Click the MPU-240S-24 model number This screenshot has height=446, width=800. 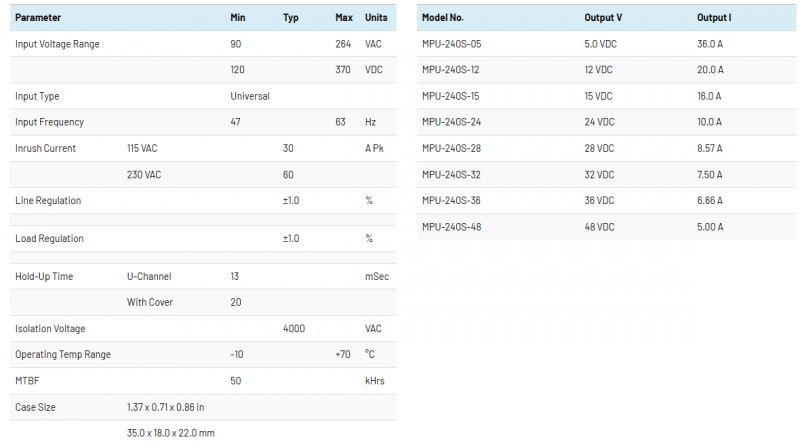tap(450, 122)
